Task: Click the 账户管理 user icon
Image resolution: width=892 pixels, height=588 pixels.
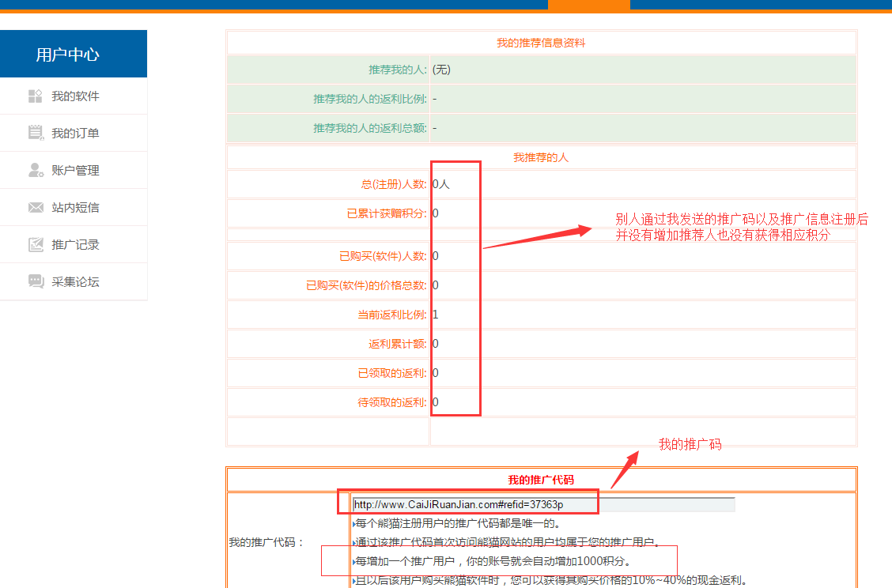Action: pyautogui.click(x=36, y=170)
